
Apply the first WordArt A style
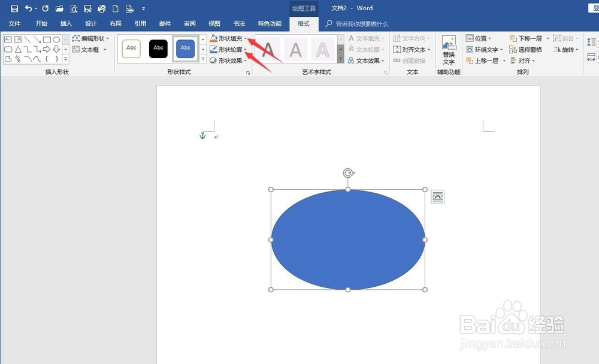point(268,49)
